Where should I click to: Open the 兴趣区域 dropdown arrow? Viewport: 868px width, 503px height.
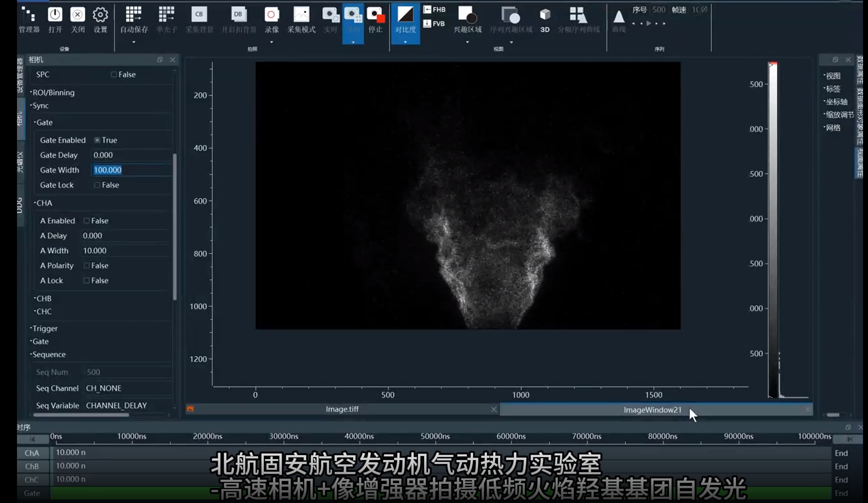click(x=467, y=42)
